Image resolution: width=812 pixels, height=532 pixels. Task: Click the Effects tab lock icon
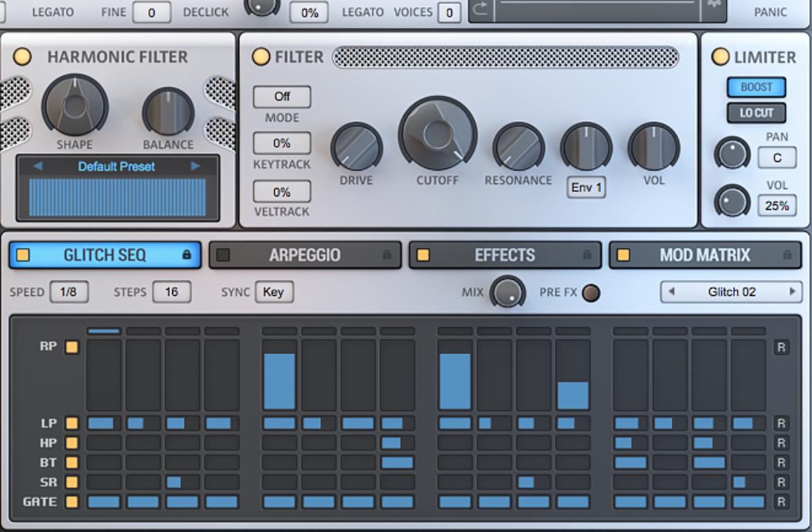coord(586,254)
